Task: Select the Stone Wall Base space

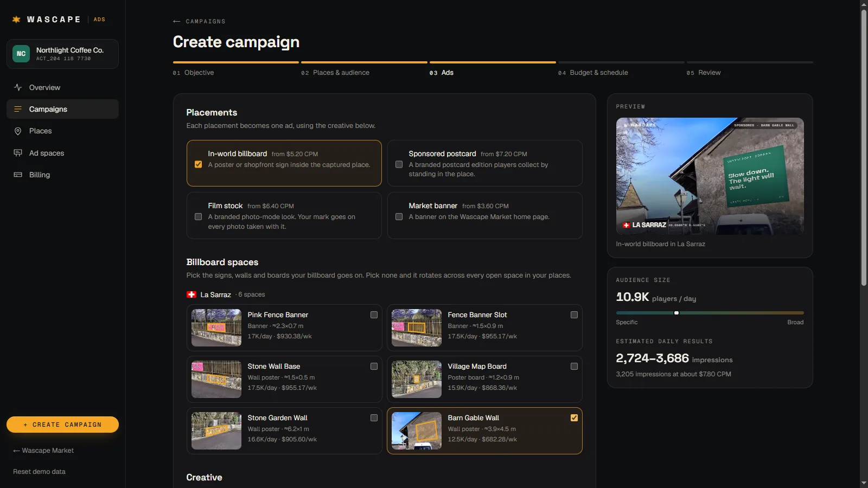Action: tap(374, 366)
